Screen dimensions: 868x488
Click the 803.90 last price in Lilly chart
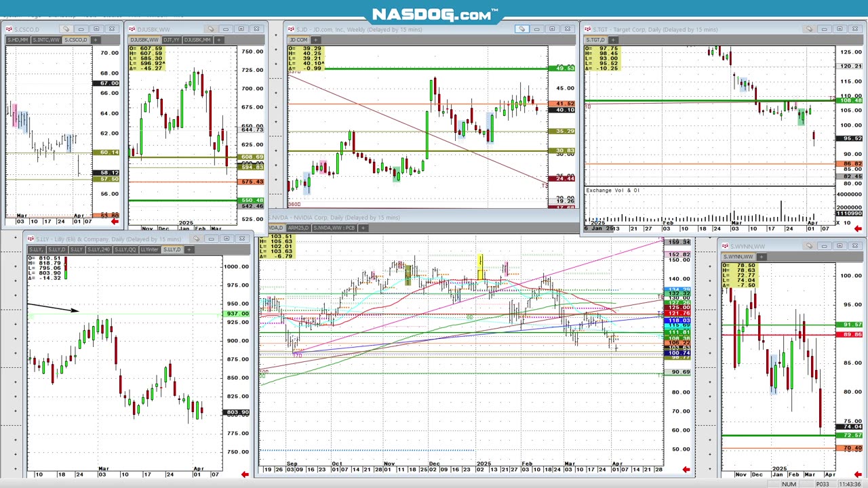pos(237,412)
